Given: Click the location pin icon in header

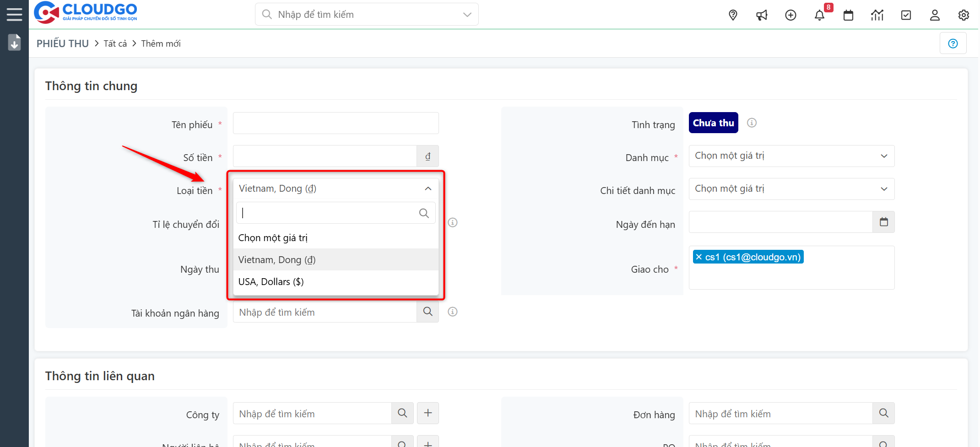Looking at the screenshot, I should tap(733, 15).
